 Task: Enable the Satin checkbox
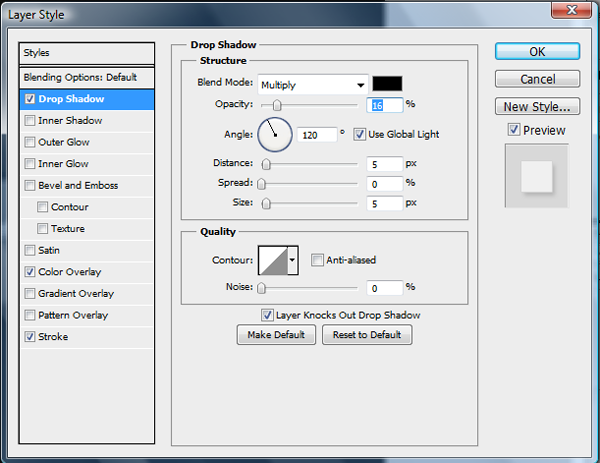tap(30, 250)
